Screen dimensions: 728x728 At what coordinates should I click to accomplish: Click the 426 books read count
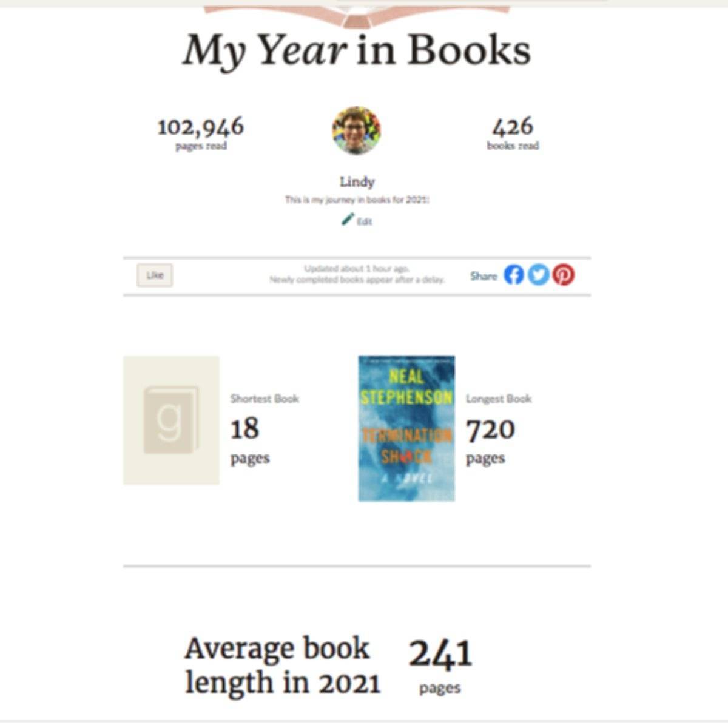[x=513, y=127]
